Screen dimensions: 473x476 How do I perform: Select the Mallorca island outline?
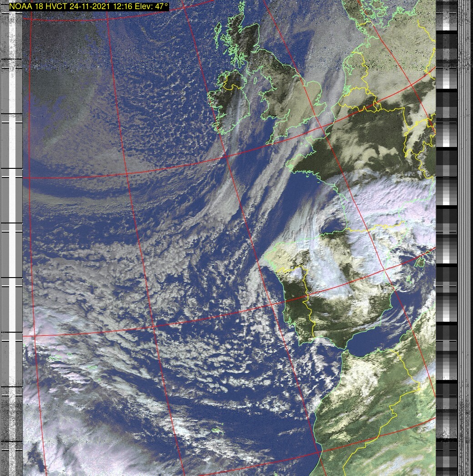[x=421, y=263]
